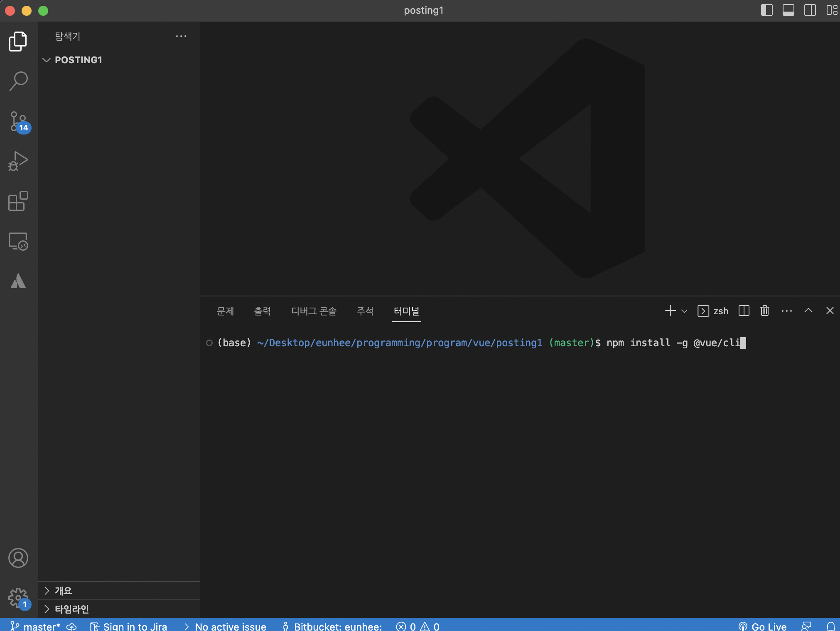Open the new terminal profile dropdown arrow
Image resolution: width=840 pixels, height=631 pixels.
(684, 311)
